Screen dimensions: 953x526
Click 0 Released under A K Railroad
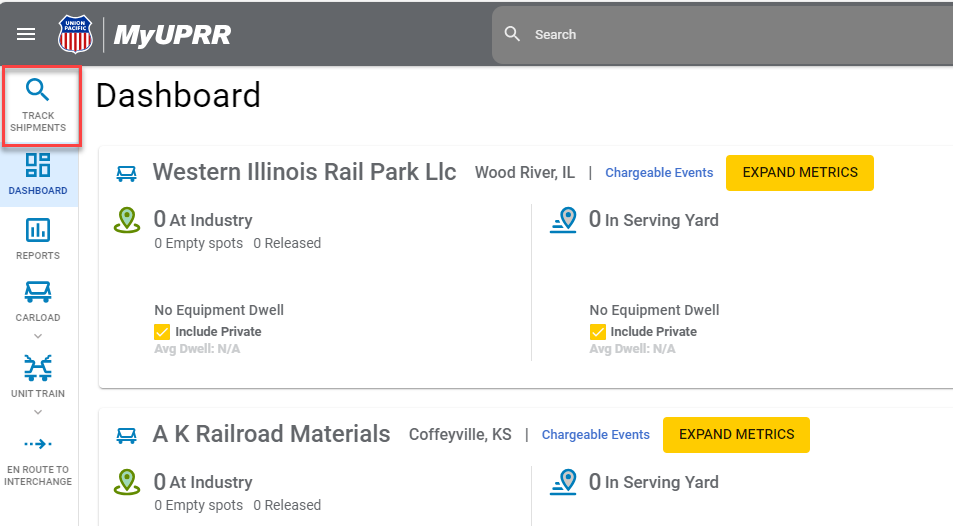(x=287, y=505)
